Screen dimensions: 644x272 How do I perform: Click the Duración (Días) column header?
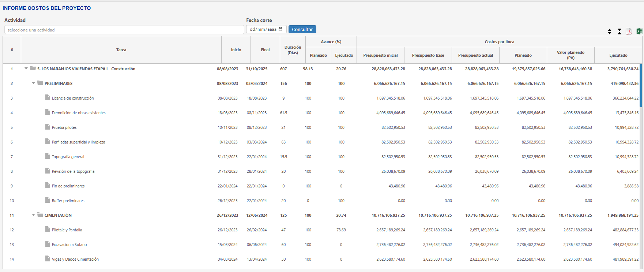pyautogui.click(x=293, y=50)
